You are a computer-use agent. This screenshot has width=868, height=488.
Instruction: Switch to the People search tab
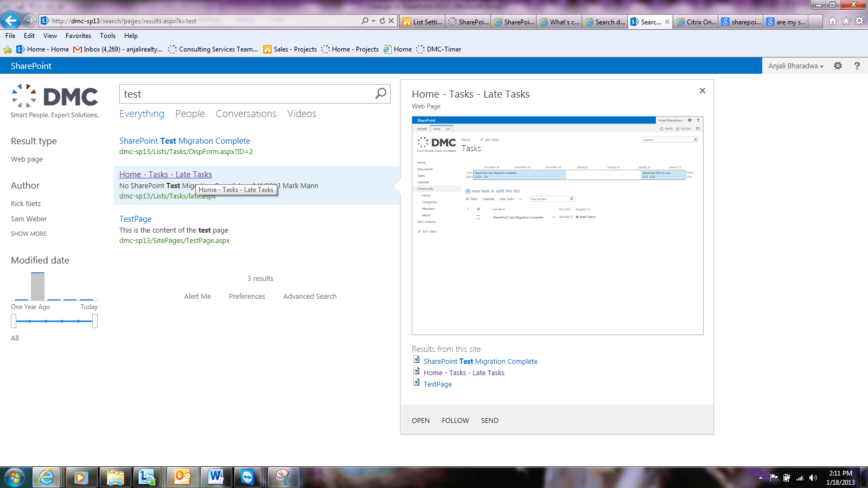point(190,114)
